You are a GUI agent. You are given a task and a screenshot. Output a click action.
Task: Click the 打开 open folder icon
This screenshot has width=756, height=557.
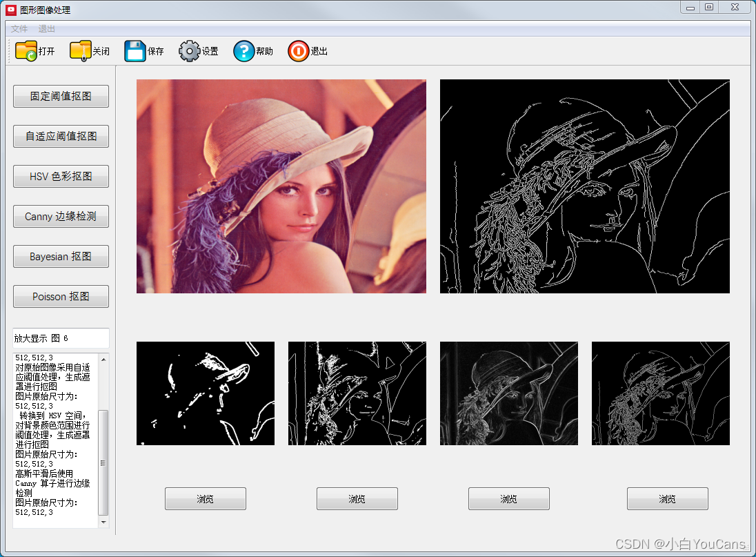point(26,51)
